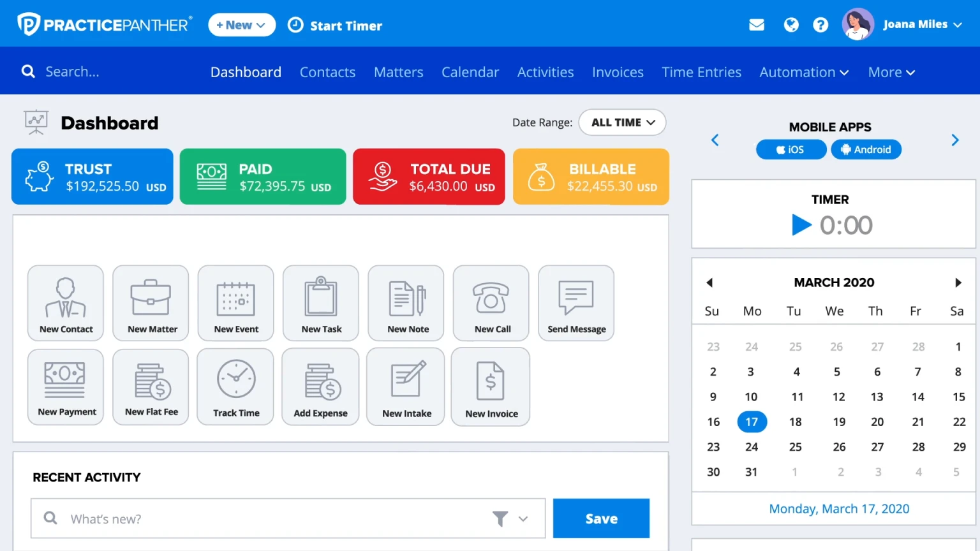980x551 pixels.
Task: Open the Track Time tool
Action: (235, 386)
